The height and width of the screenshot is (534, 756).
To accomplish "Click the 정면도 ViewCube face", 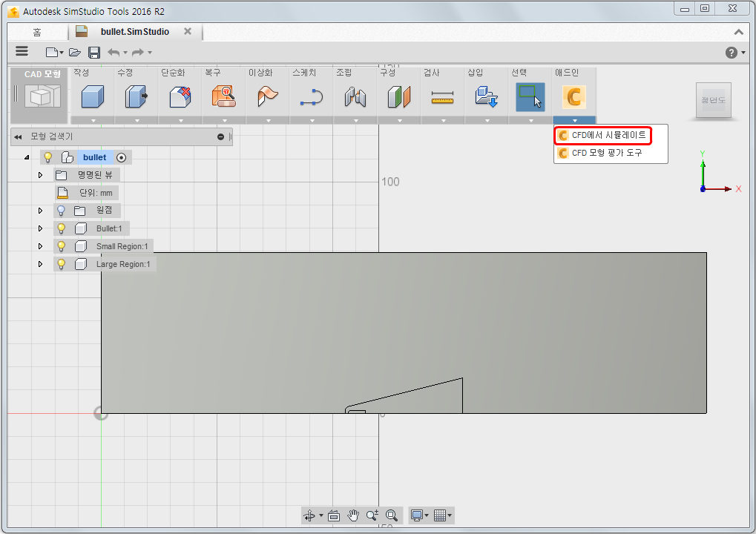I will pos(714,100).
